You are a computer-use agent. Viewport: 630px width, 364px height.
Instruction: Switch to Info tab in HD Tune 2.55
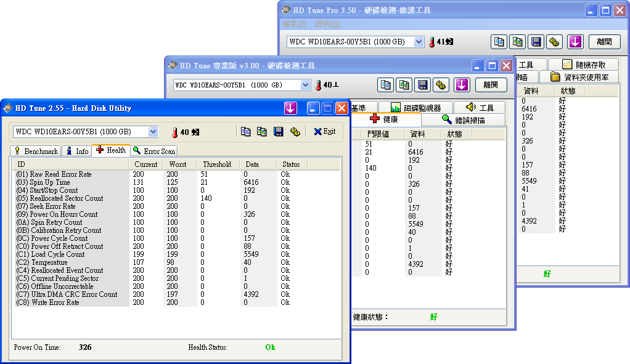[x=76, y=151]
